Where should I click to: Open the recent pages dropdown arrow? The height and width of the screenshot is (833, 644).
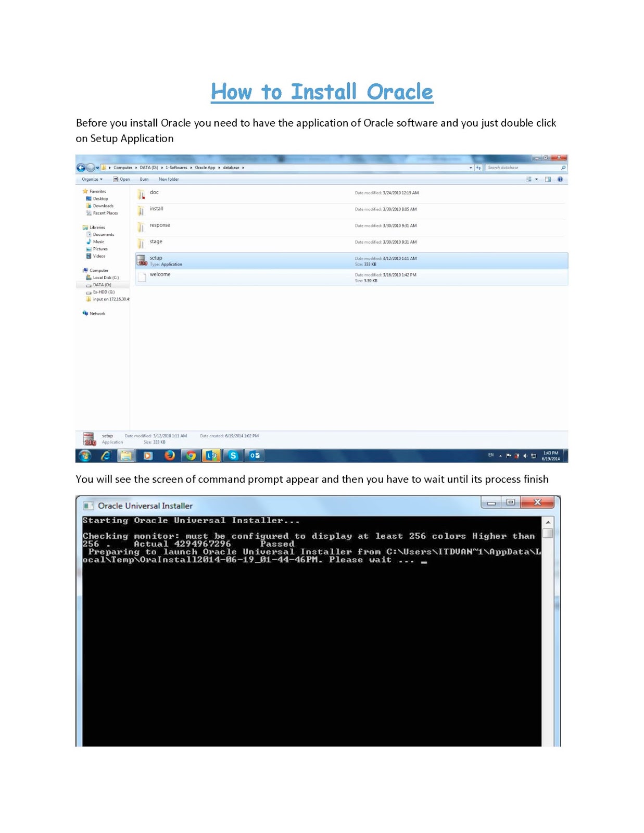97,168
